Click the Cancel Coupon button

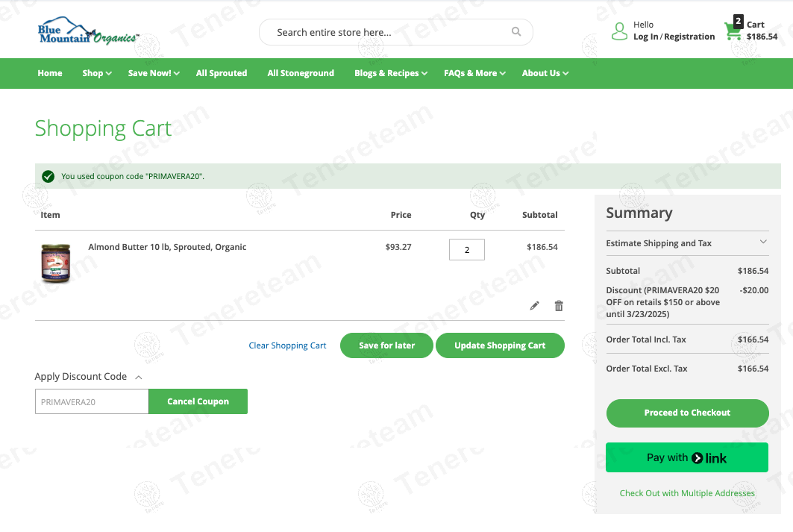pos(198,401)
